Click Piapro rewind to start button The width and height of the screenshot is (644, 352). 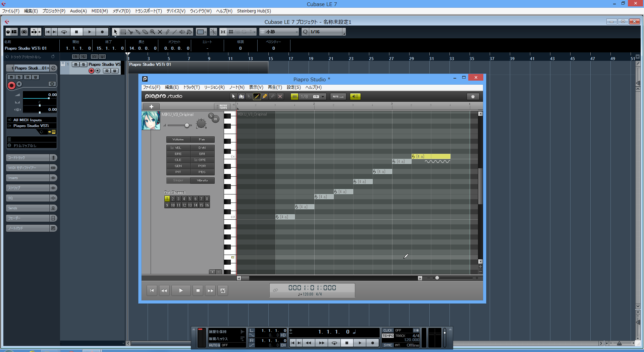click(152, 291)
